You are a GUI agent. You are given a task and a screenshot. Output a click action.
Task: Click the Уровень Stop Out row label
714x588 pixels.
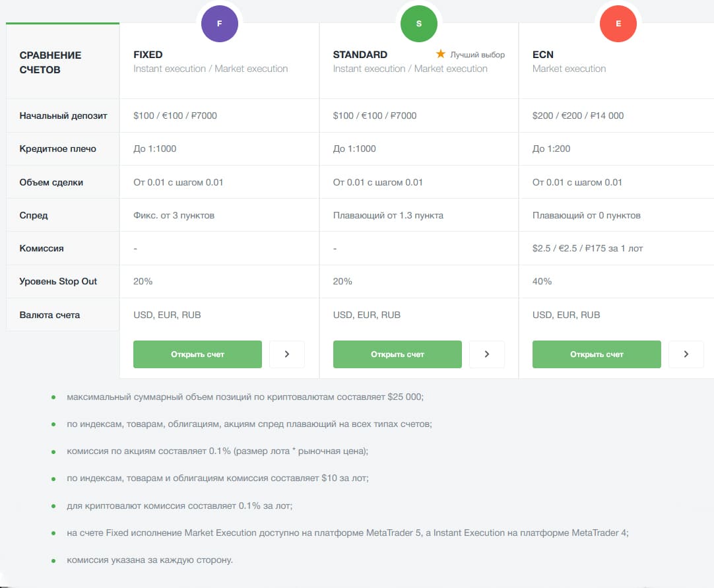tap(58, 281)
